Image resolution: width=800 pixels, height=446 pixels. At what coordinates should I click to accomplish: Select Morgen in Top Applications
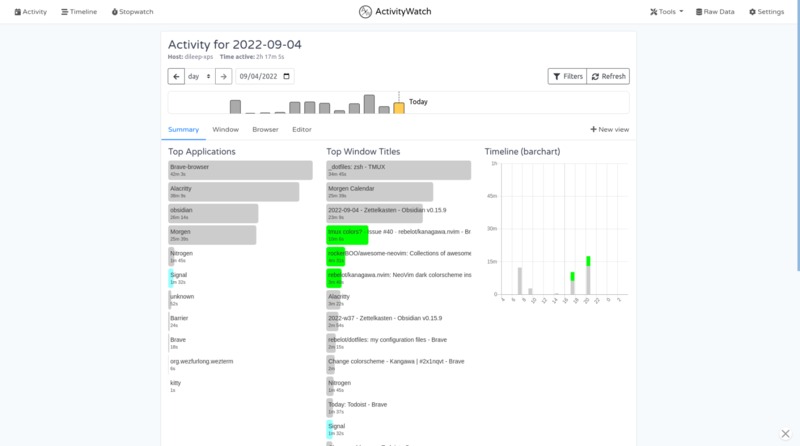[212, 235]
